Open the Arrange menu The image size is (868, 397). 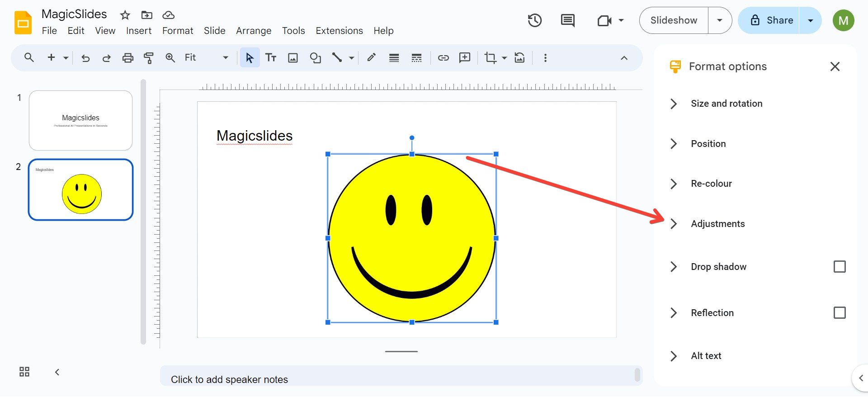[253, 31]
